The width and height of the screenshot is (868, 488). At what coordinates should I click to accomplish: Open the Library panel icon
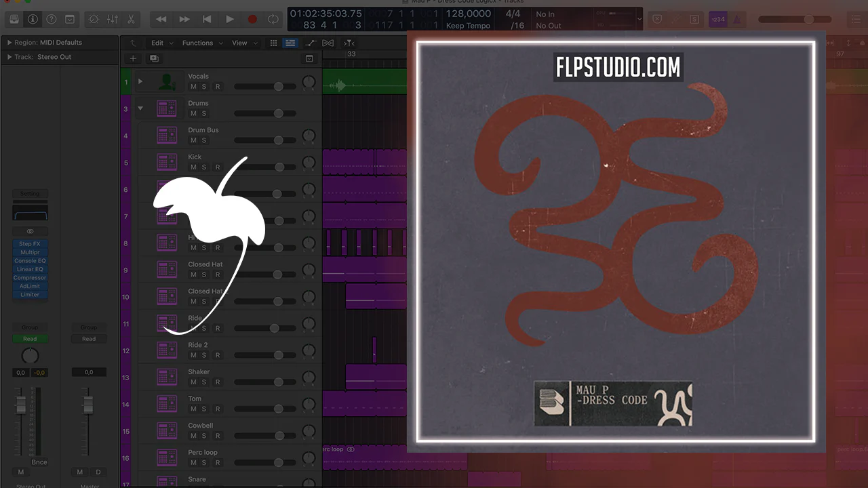[x=14, y=19]
